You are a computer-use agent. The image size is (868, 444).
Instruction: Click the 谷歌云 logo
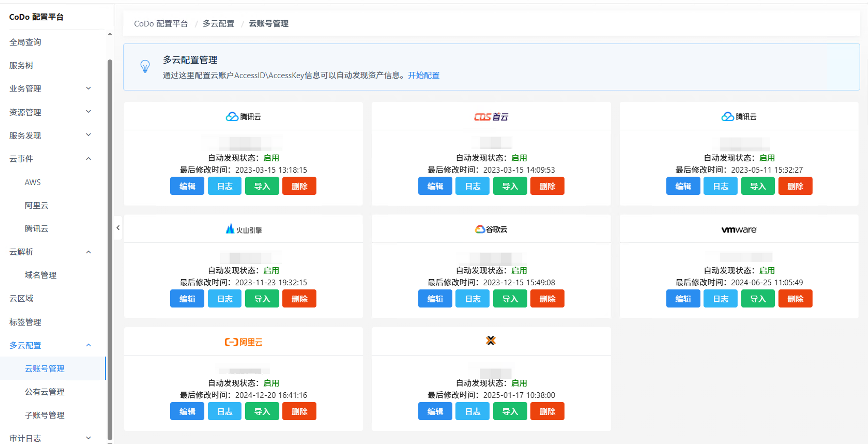coord(491,229)
